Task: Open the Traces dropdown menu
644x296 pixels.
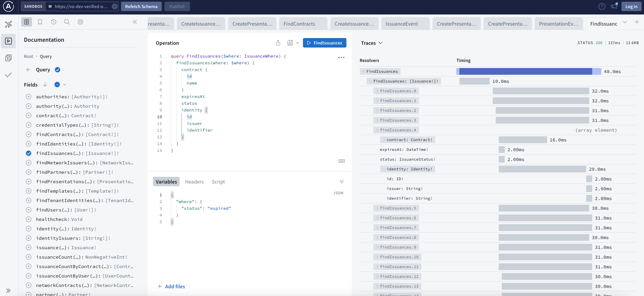Action: click(372, 43)
